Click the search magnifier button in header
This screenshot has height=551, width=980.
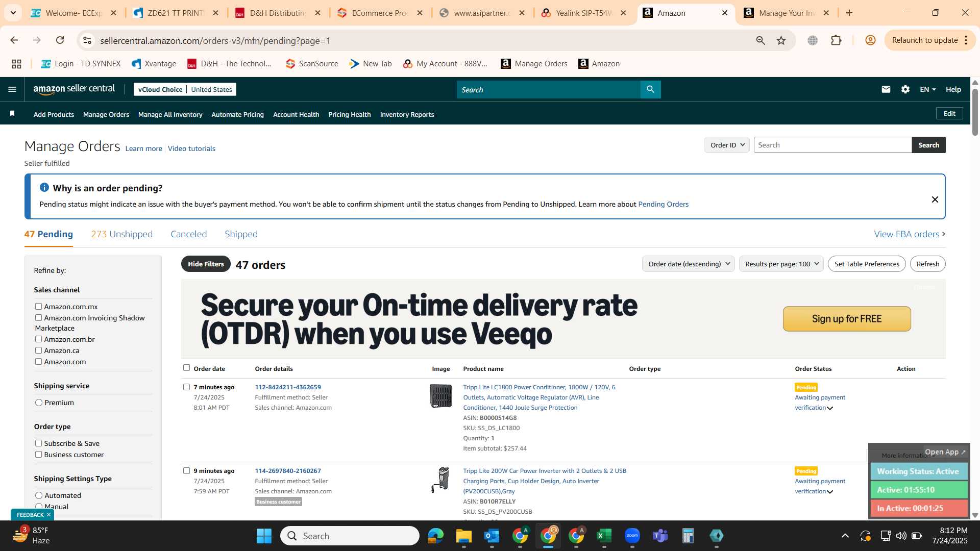pyautogui.click(x=650, y=89)
